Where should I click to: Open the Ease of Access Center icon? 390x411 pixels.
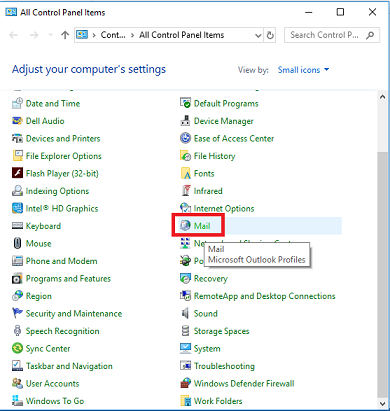tap(185, 138)
